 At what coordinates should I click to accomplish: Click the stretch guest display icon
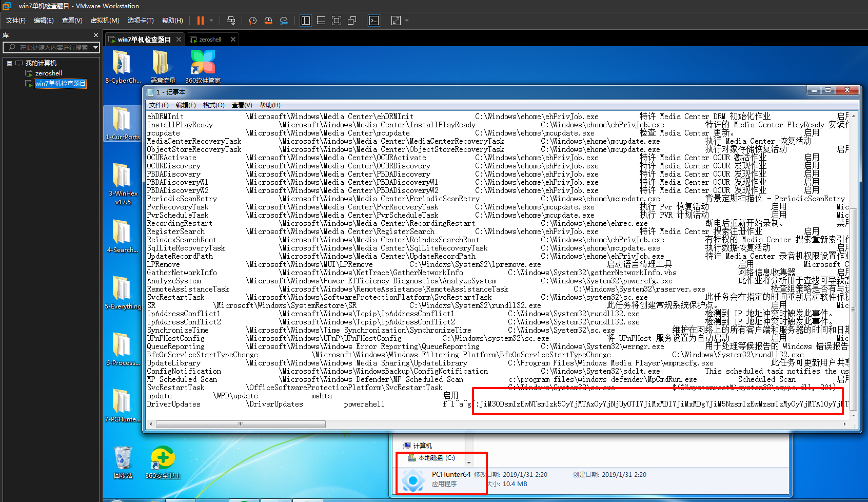(396, 21)
